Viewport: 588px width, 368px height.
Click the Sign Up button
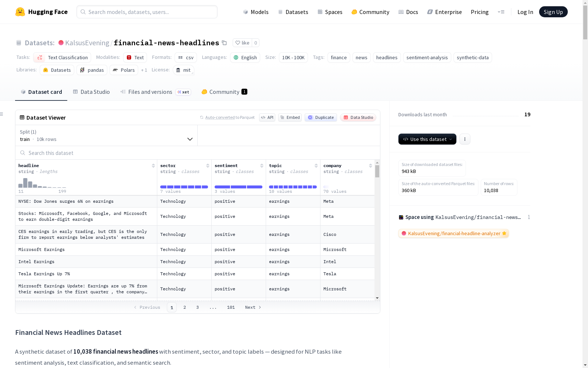coord(553,12)
